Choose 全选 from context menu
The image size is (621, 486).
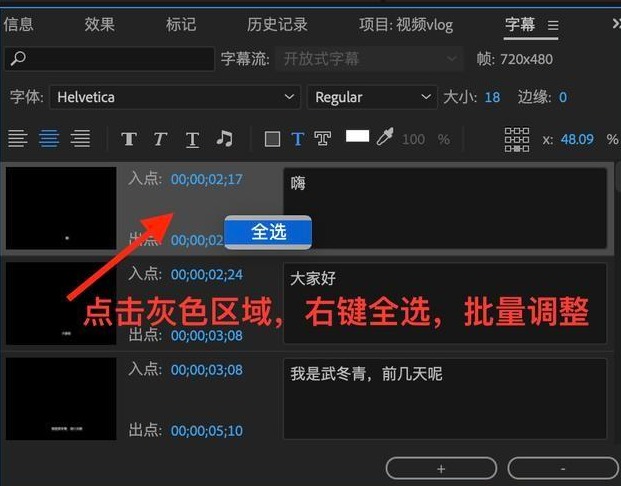click(268, 232)
